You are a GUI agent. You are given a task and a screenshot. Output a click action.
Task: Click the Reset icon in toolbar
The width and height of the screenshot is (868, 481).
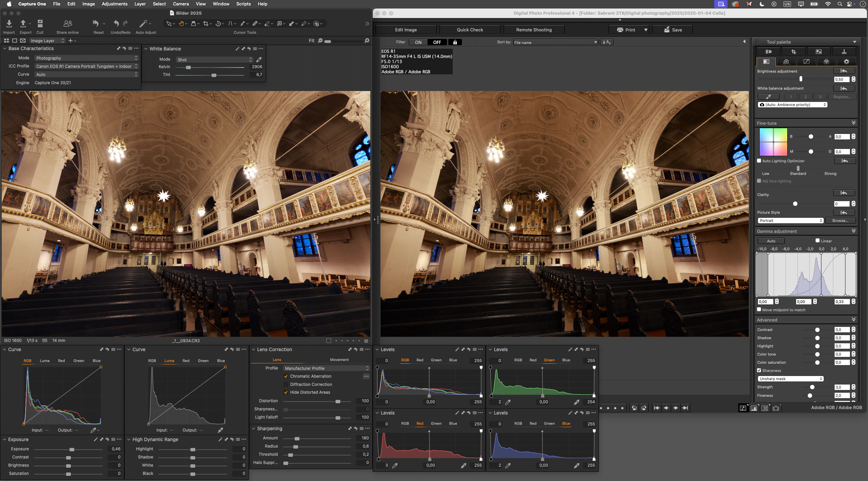pos(96,24)
